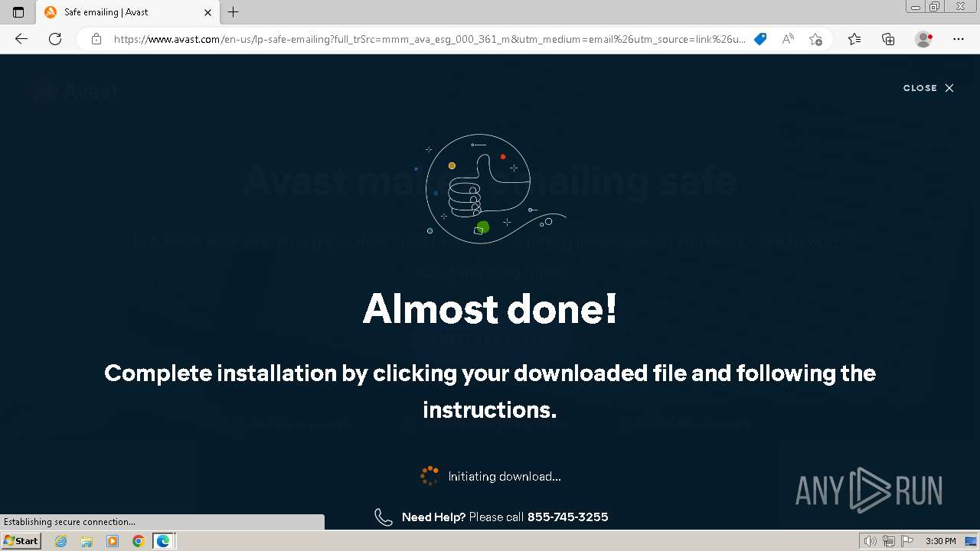Open Action Center flag icon

[907, 541]
